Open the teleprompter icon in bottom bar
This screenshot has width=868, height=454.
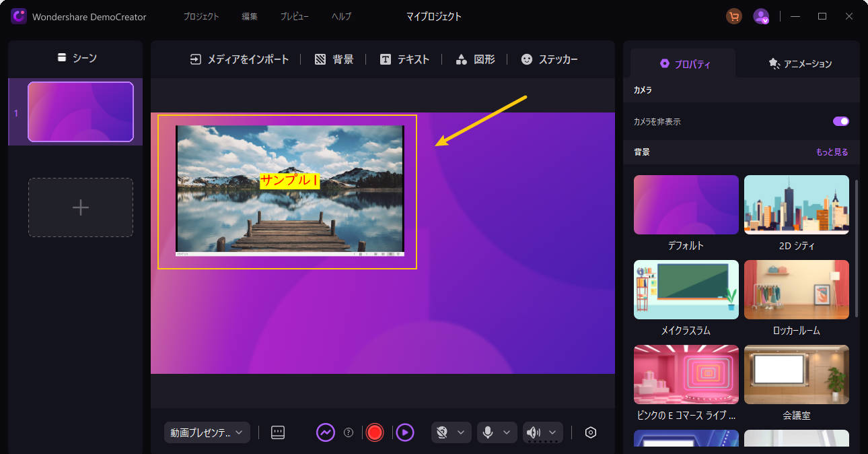coord(278,432)
